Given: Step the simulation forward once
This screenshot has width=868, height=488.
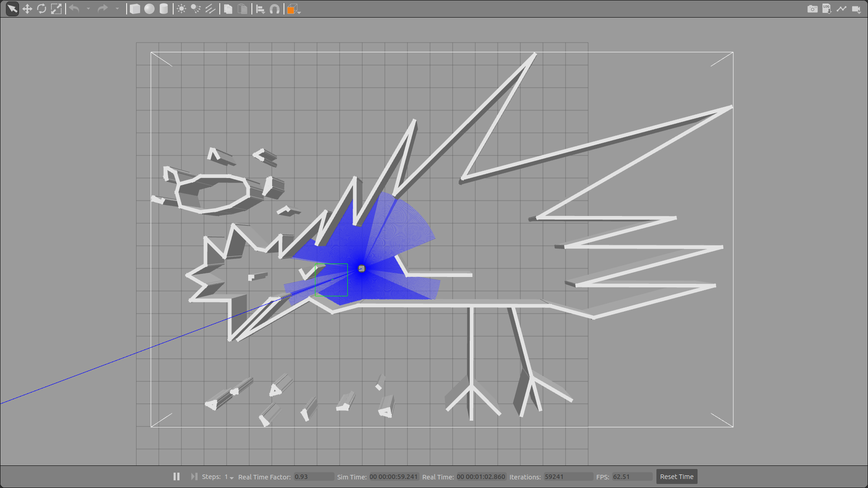Looking at the screenshot, I should click(194, 477).
